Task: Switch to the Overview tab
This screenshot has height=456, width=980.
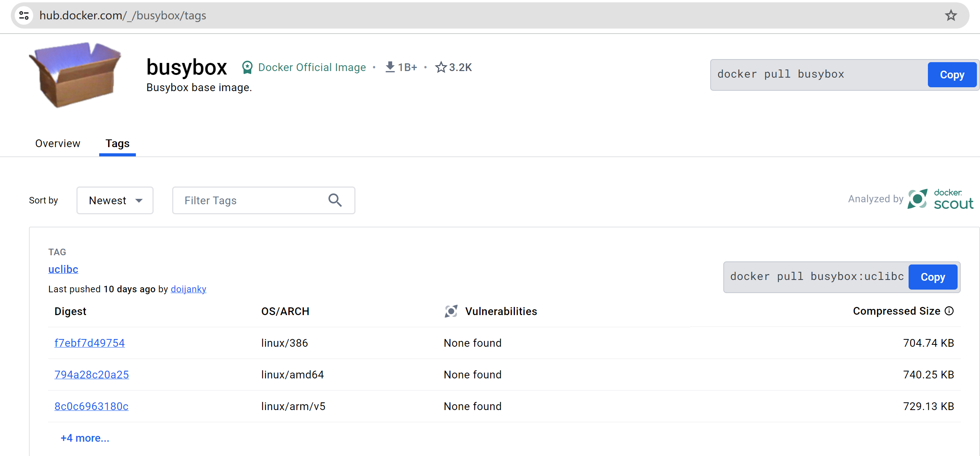Action: point(58,144)
